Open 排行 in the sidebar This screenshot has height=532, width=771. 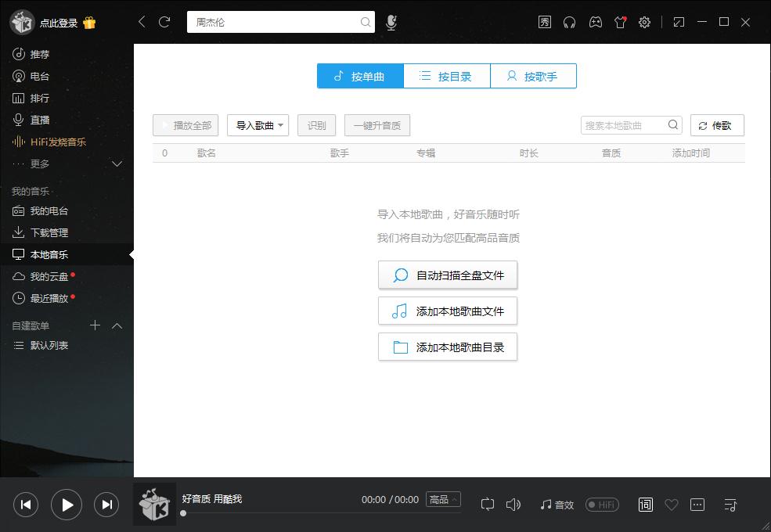point(67,99)
